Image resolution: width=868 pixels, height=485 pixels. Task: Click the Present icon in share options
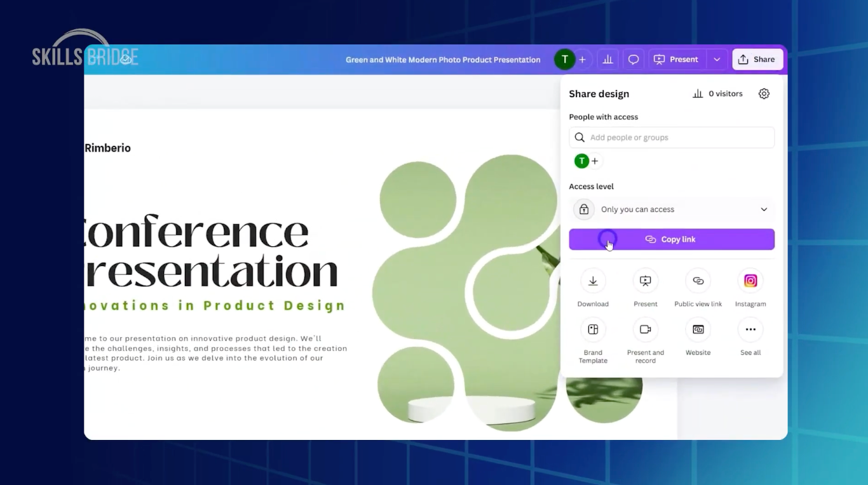tap(645, 281)
